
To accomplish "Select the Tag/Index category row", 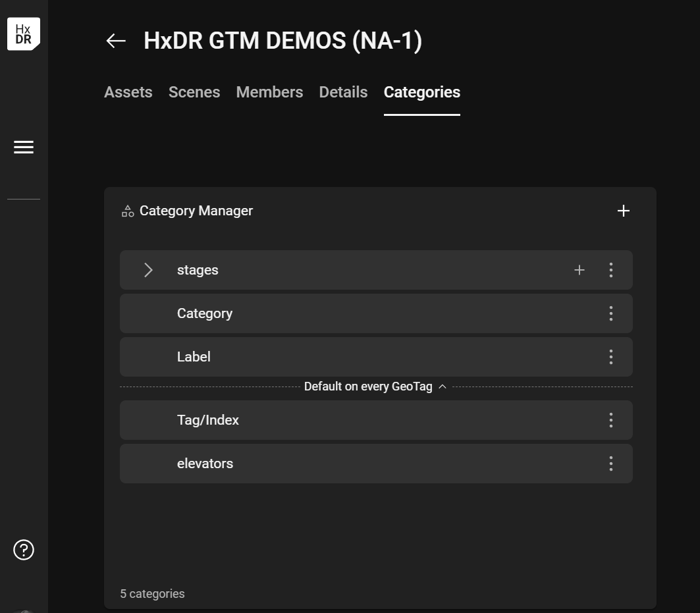I will coord(356,420).
